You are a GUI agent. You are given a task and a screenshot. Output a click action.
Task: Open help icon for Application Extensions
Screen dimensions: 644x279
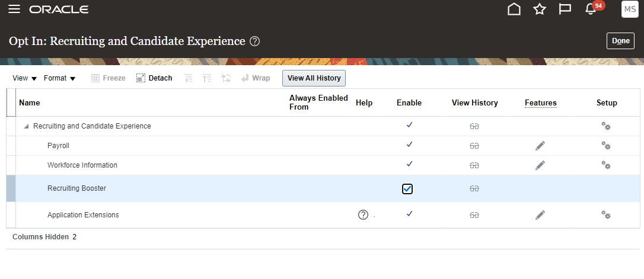(364, 215)
